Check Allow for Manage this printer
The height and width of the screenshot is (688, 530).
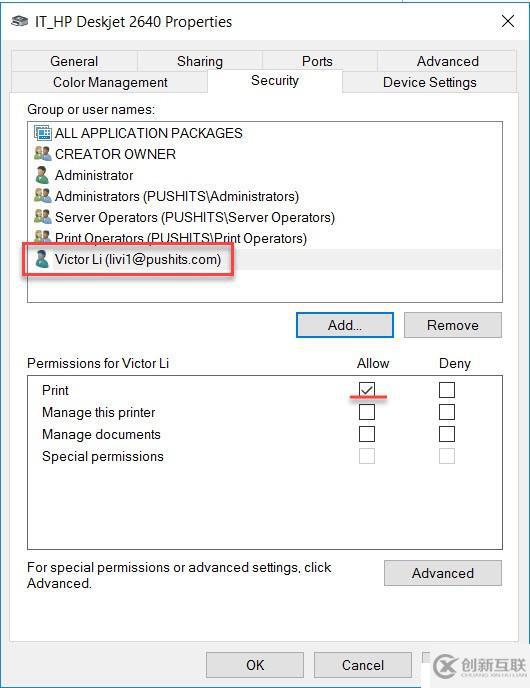[367, 412]
